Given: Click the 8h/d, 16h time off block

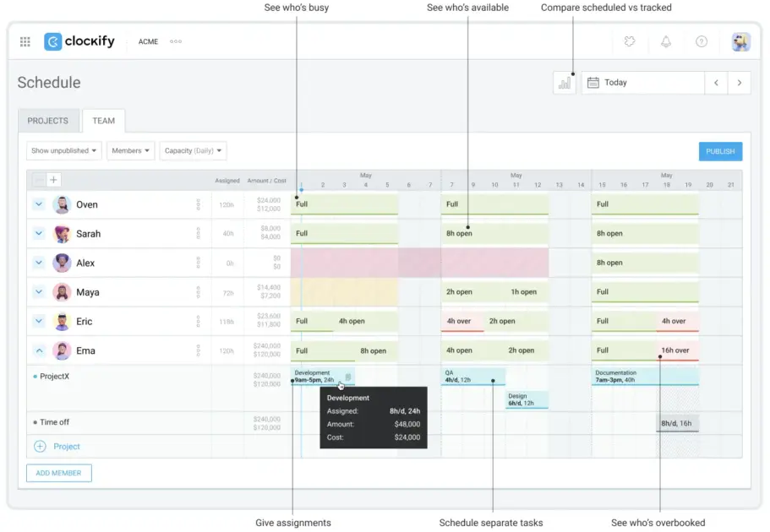Looking at the screenshot, I should tap(677, 423).
